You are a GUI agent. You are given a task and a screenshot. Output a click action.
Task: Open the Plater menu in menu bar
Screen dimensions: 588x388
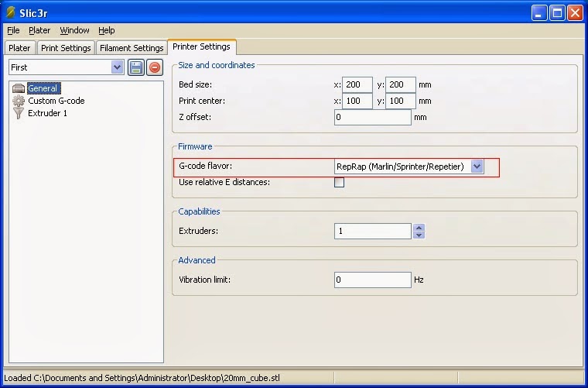pyautogui.click(x=39, y=30)
